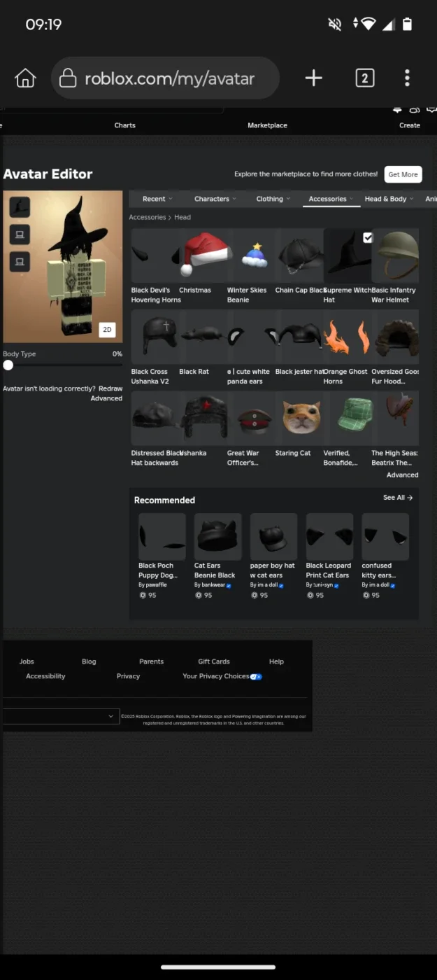Open the Marketplace navigation link
Viewport: 437px width, 980px height.
267,125
